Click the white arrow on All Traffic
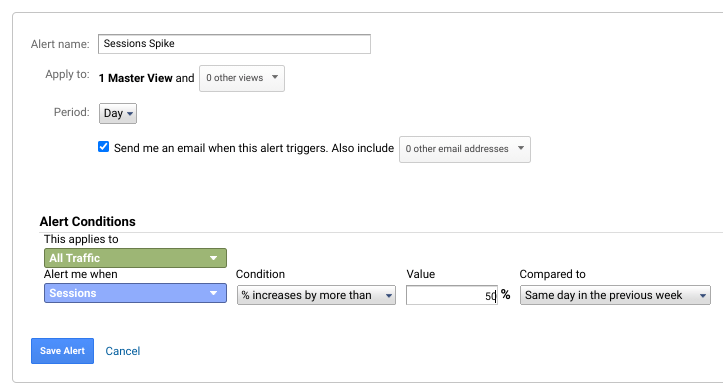 (213, 258)
